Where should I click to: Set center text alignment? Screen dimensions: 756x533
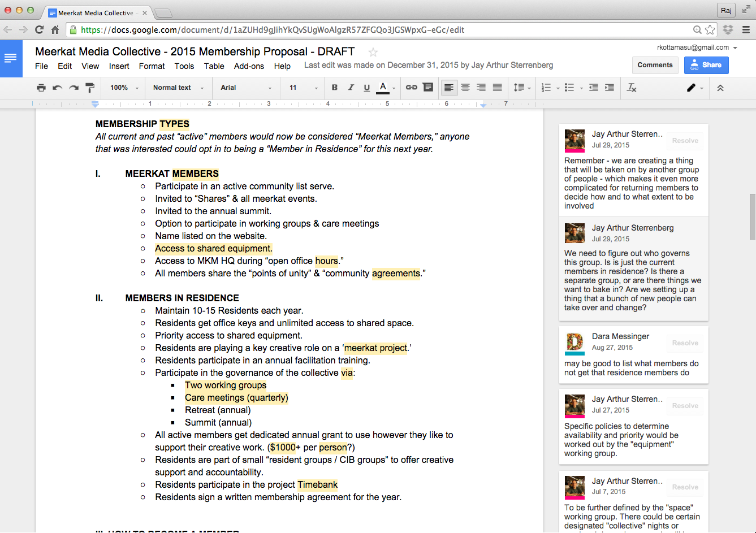(x=465, y=88)
